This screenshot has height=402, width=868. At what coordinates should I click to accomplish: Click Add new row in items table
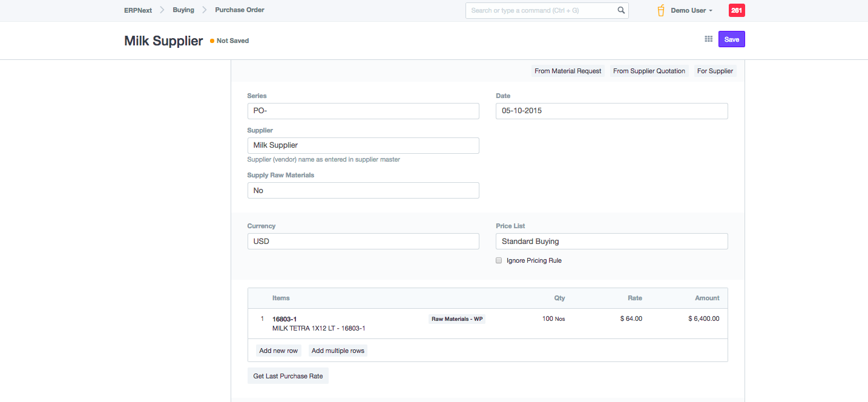click(278, 351)
